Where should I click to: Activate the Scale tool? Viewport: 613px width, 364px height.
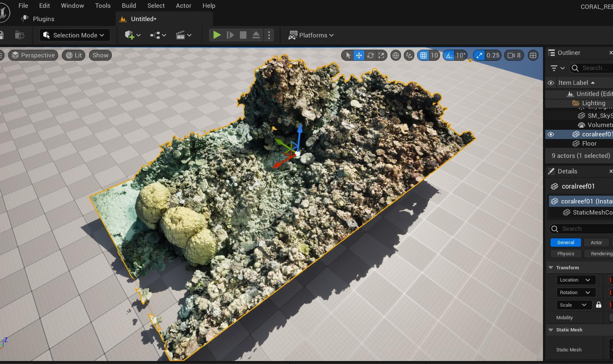point(381,55)
